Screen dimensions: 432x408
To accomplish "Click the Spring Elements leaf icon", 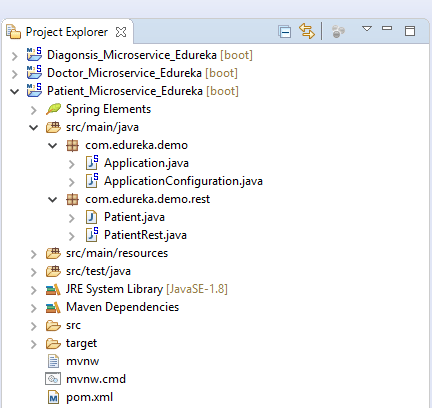I will pos(53,109).
